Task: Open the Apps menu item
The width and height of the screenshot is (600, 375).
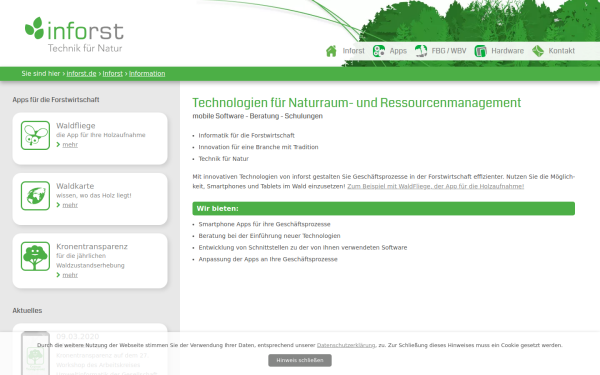Action: pos(398,51)
